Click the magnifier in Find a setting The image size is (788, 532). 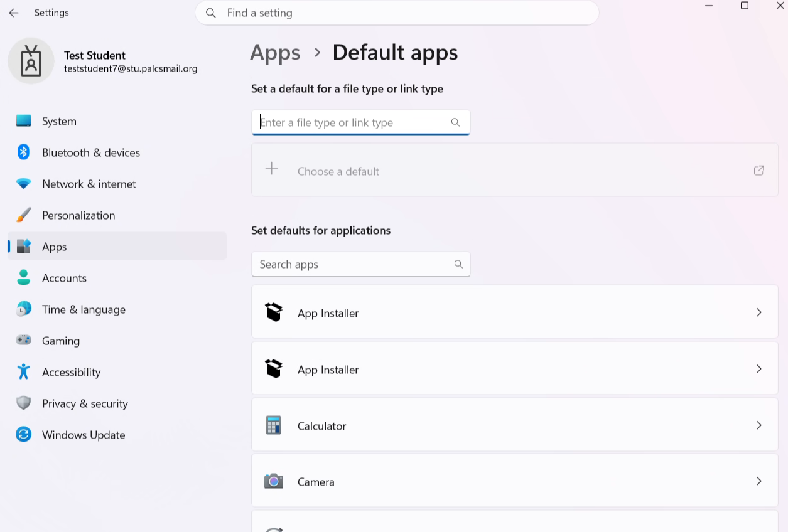pyautogui.click(x=211, y=13)
